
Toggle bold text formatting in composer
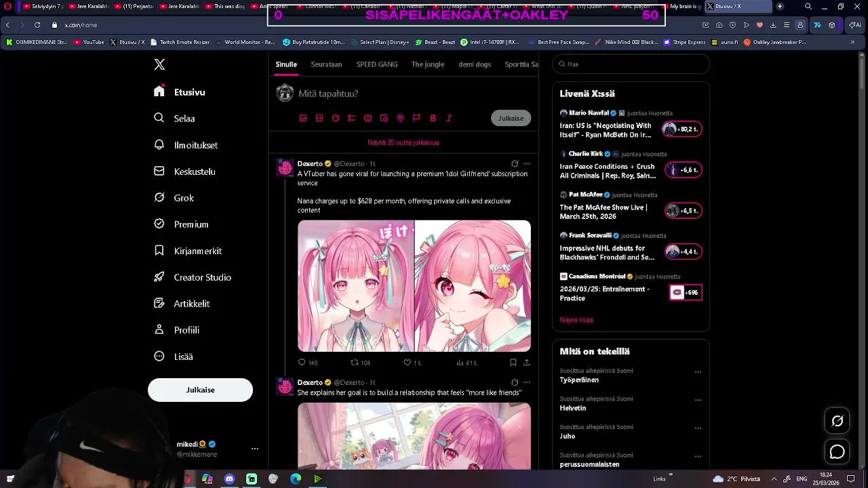coord(433,118)
